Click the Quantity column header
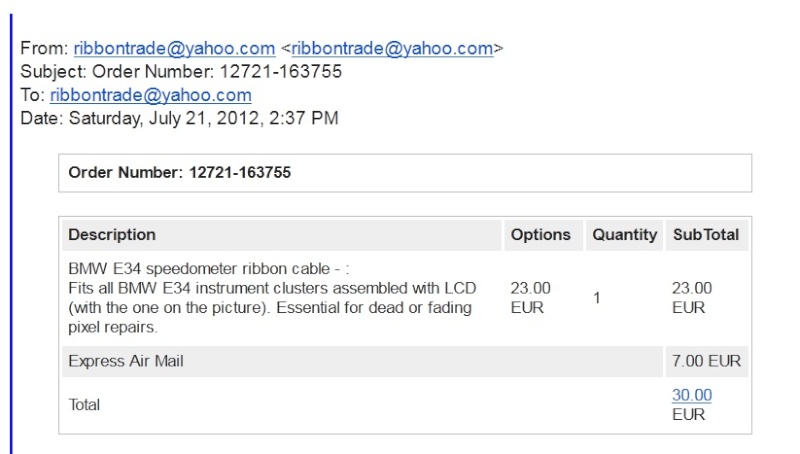 pos(624,235)
